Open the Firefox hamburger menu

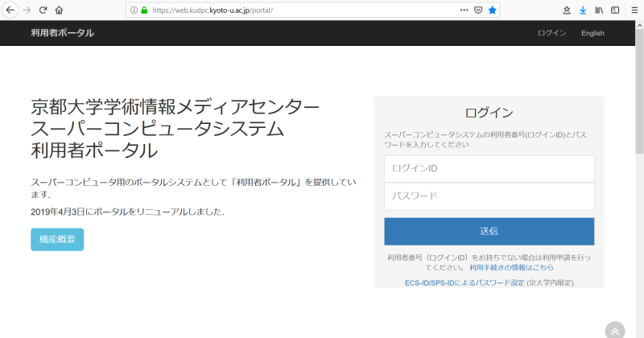pyautogui.click(x=634, y=10)
